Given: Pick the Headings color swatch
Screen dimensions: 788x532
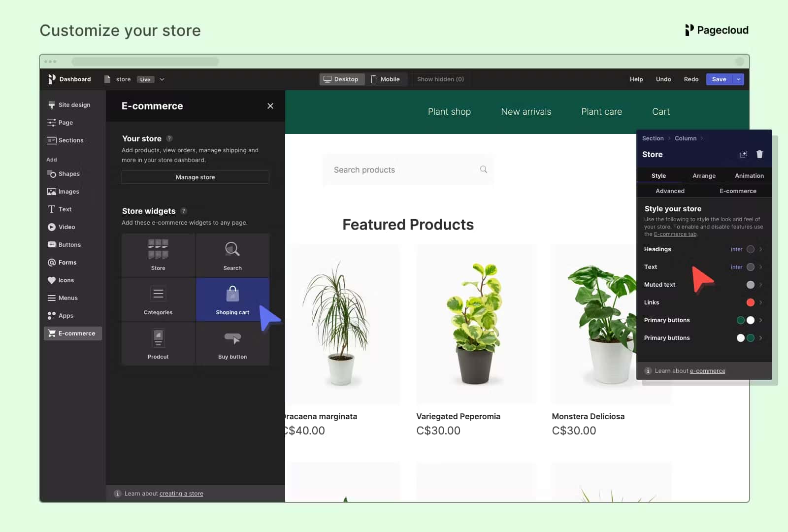Looking at the screenshot, I should pos(751,249).
